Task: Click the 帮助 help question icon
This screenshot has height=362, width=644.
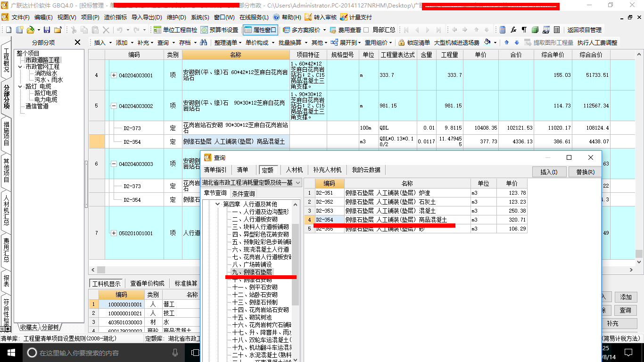Action: coord(276,17)
